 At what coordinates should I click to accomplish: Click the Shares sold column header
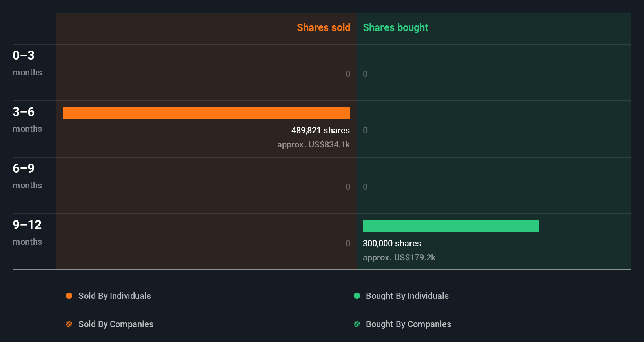[x=324, y=27]
